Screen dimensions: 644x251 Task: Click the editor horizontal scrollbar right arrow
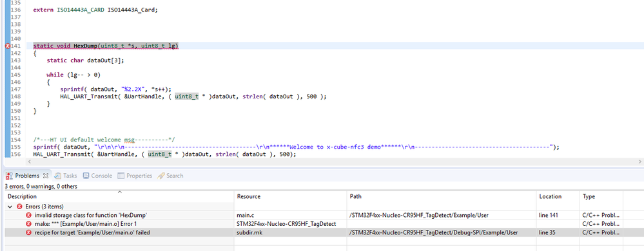pyautogui.click(x=640, y=162)
